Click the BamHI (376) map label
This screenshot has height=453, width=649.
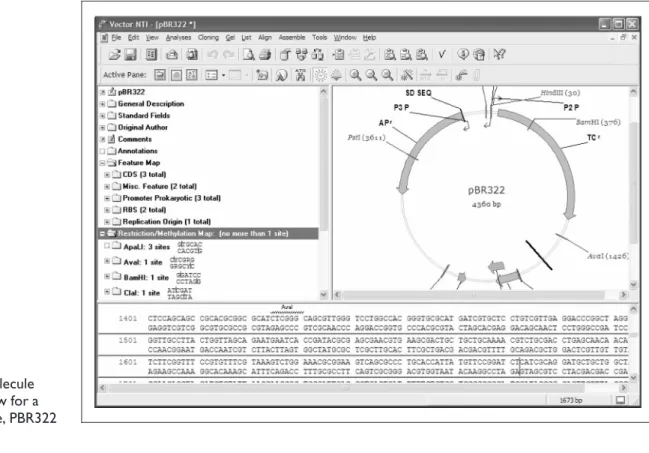pos(598,122)
